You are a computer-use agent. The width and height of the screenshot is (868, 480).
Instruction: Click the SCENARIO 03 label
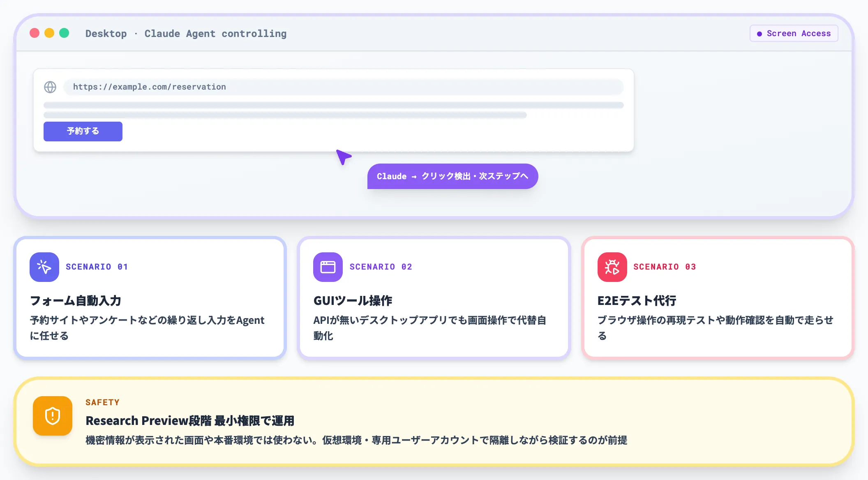665,267
